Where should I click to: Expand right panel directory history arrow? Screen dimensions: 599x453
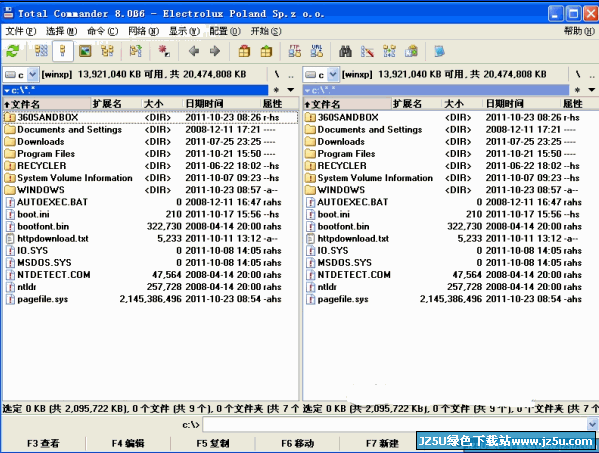[592, 90]
